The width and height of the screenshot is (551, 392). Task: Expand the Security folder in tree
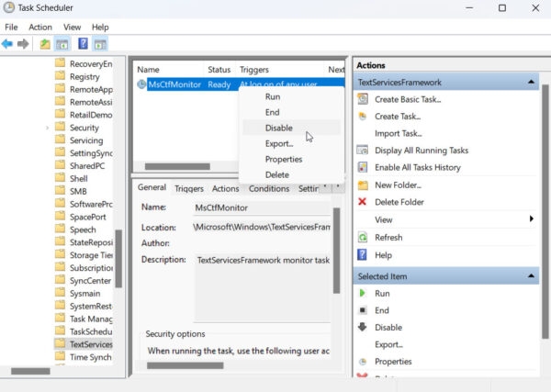[47, 129]
